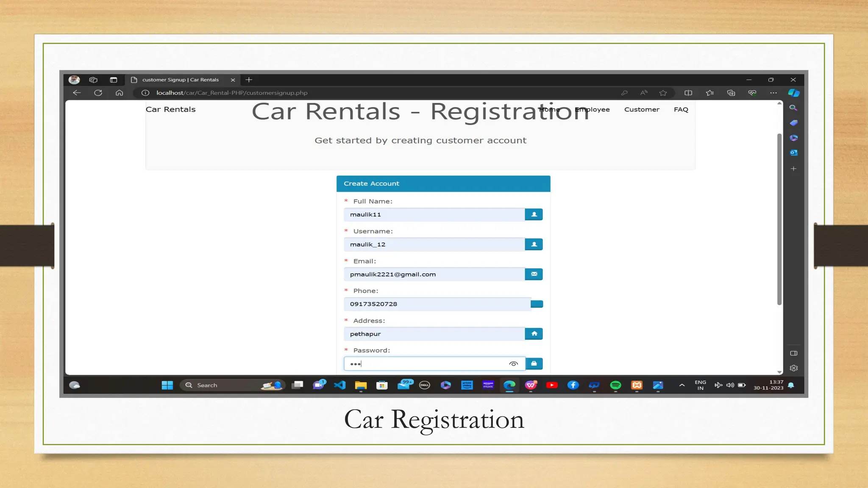Click the page vertical scrollbar thumb

click(779, 219)
